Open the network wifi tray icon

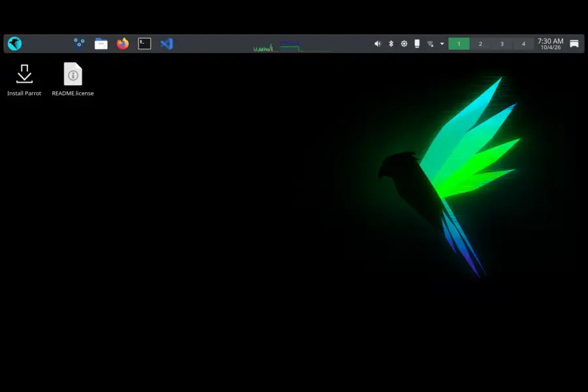point(430,44)
